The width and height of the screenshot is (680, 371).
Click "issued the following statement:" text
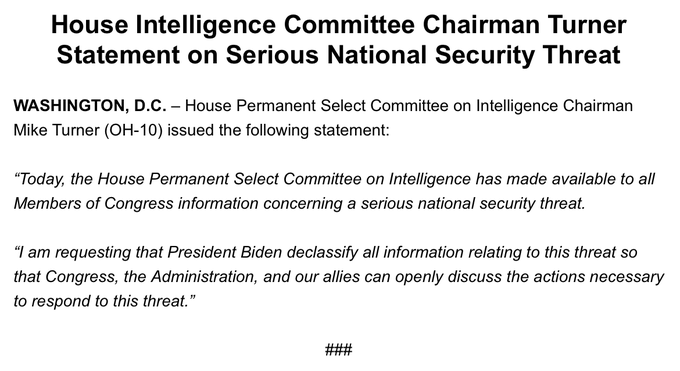(x=278, y=130)
